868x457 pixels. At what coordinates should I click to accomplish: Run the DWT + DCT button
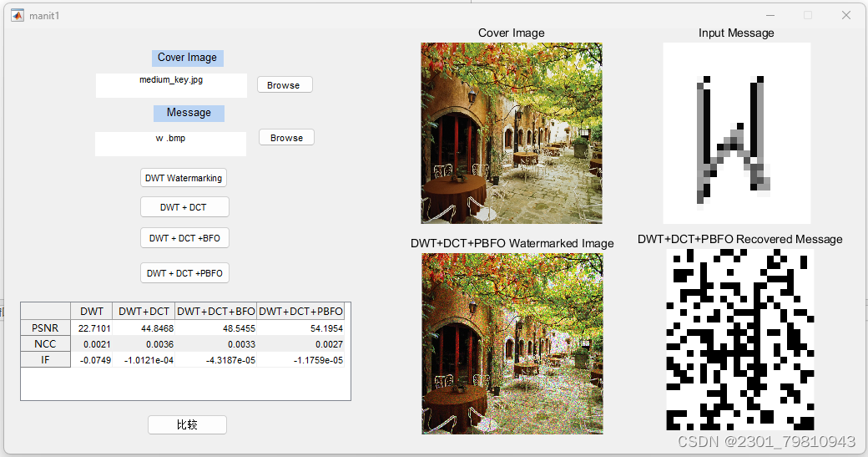tap(184, 207)
